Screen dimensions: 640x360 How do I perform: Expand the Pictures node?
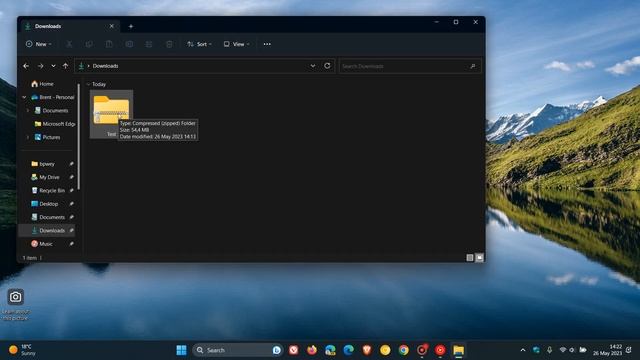pos(28,137)
